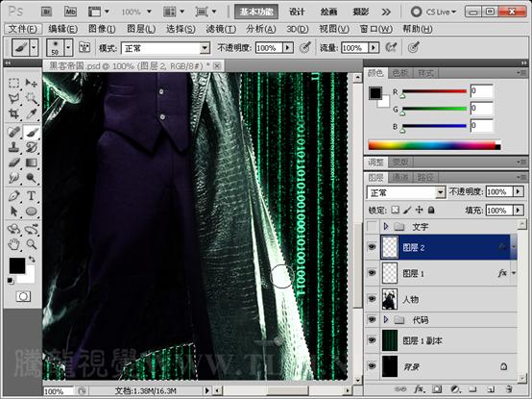Select the 3D Rotate tool
This screenshot has height=399, width=532.
pos(13,229)
